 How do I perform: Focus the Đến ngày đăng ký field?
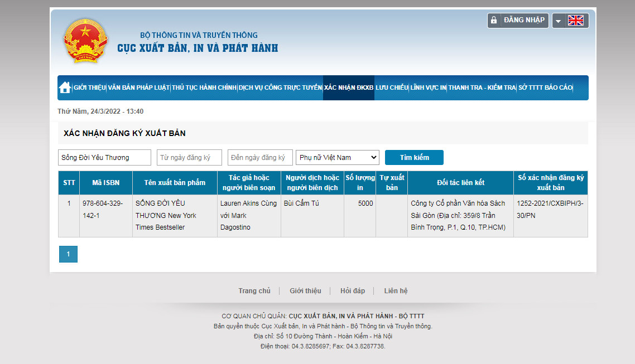tap(260, 158)
